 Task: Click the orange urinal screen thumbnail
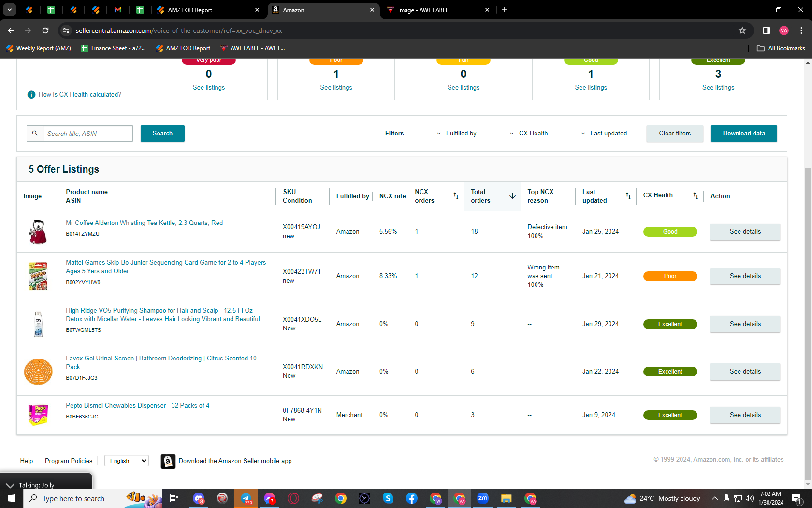pos(38,372)
